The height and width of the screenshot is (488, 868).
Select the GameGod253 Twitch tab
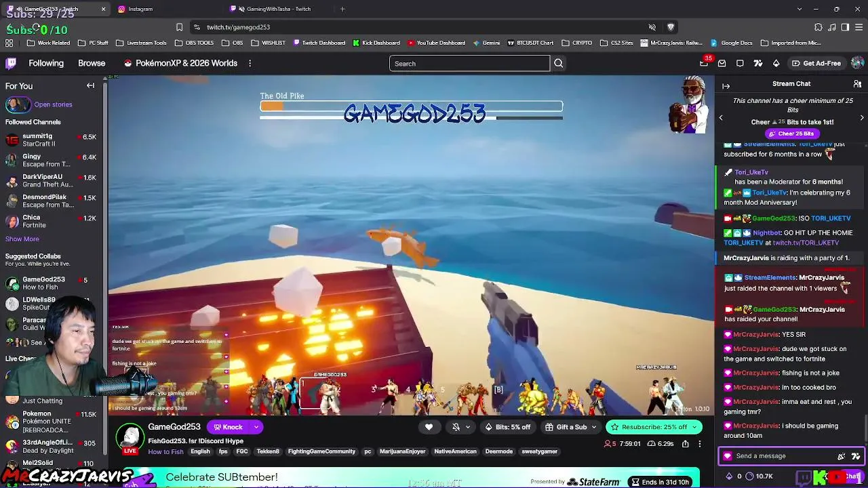pos(56,9)
